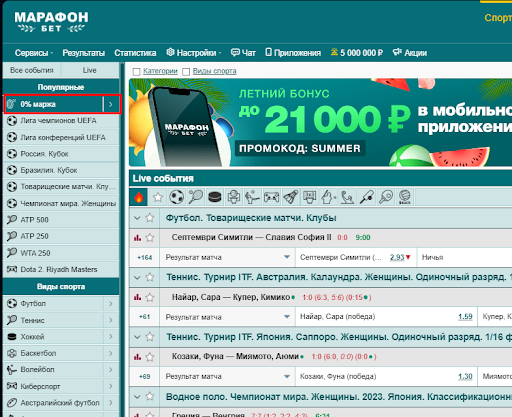Filter live events by football icon
512x417 pixels.
(x=176, y=197)
